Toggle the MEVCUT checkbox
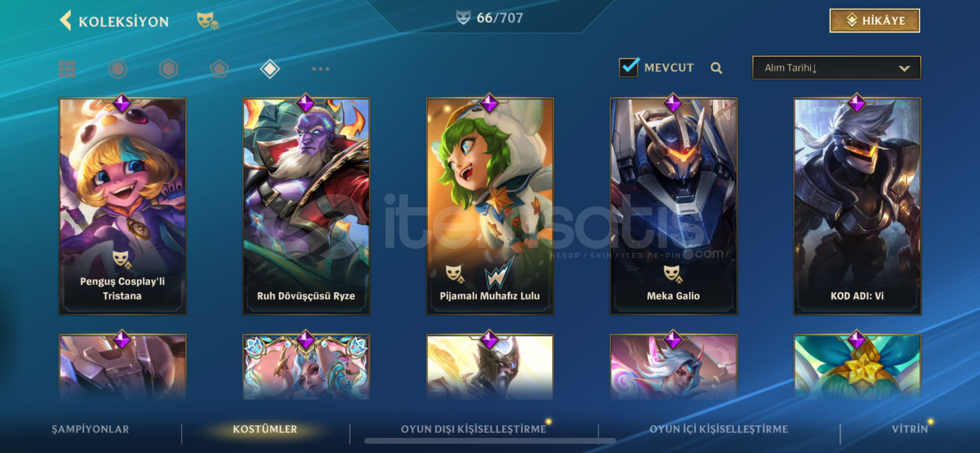The height and width of the screenshot is (453, 980). (x=629, y=67)
